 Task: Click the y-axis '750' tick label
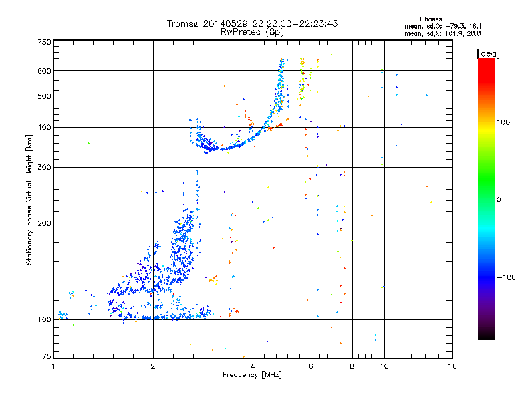[x=45, y=42]
